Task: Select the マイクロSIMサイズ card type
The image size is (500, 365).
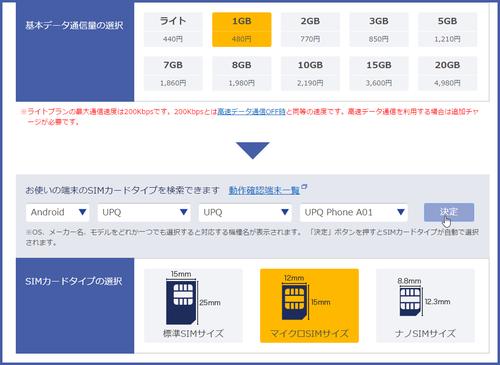Action: (309, 306)
